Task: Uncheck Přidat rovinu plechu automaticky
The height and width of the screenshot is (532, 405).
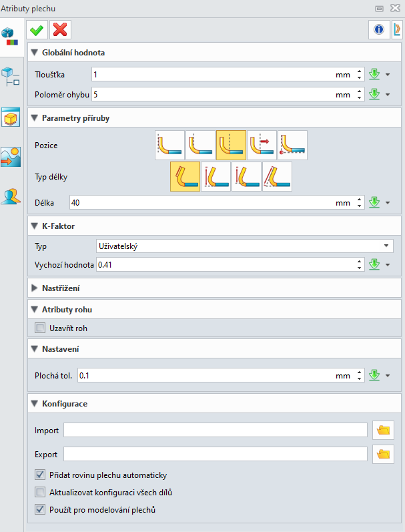Action: pyautogui.click(x=40, y=475)
